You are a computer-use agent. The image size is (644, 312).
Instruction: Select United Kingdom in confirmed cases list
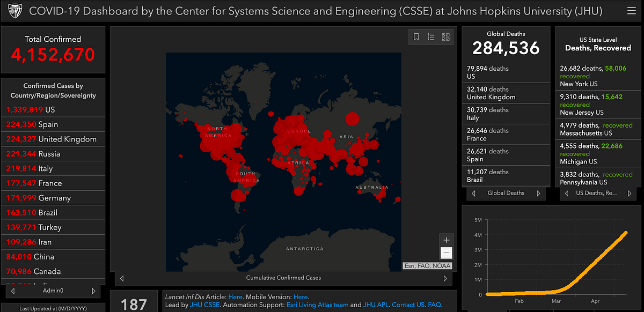click(x=53, y=139)
